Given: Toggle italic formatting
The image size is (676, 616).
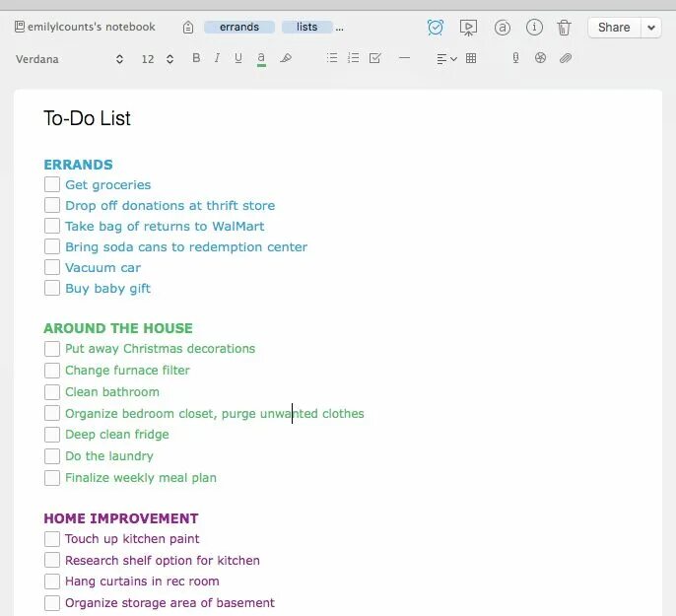Looking at the screenshot, I should (x=217, y=58).
